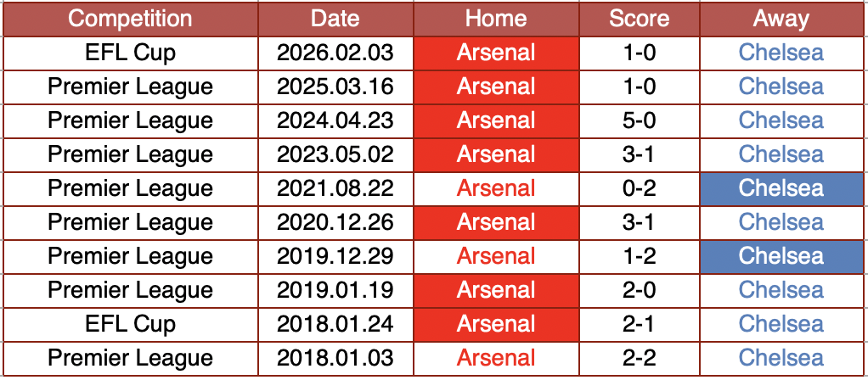The width and height of the screenshot is (868, 380).
Task: Click highlighted Chelsea cell for 2021.08.22
Action: (781, 188)
